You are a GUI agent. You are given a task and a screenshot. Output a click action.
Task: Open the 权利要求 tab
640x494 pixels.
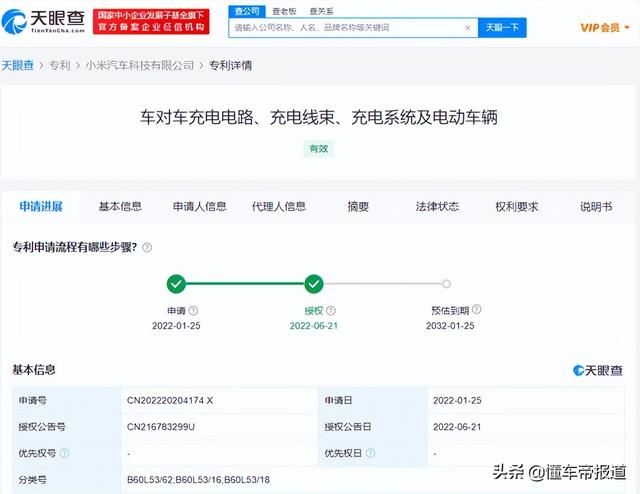point(516,207)
